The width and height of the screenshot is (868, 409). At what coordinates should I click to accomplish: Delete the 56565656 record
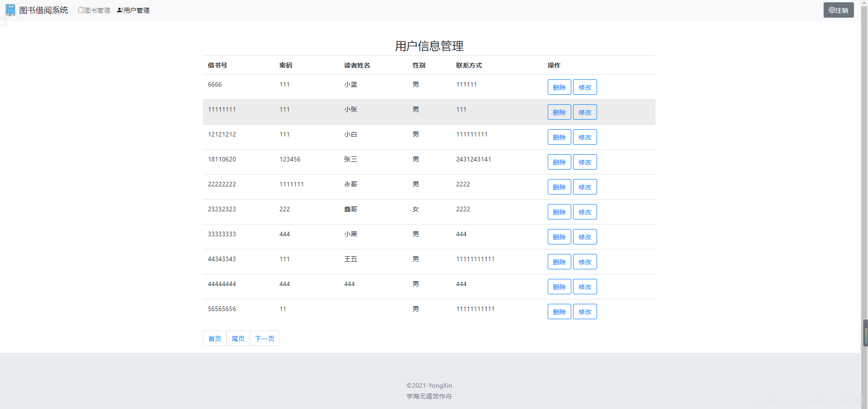[559, 312]
